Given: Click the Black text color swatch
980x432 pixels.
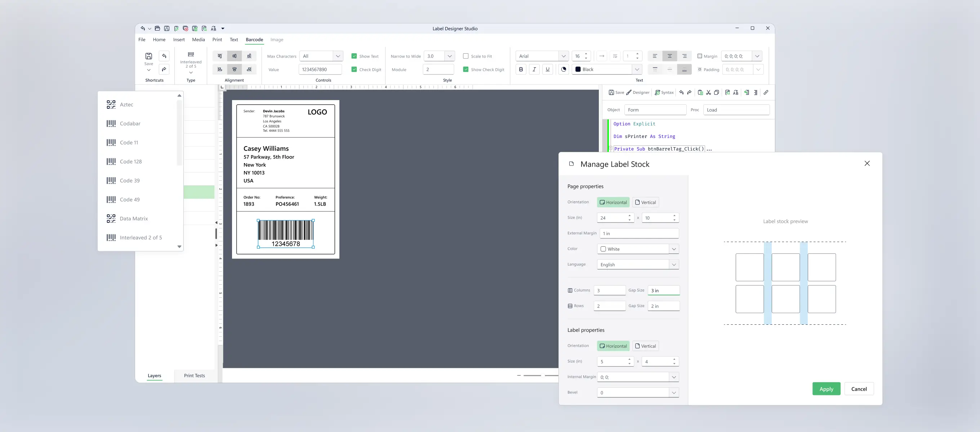Looking at the screenshot, I should [x=578, y=69].
